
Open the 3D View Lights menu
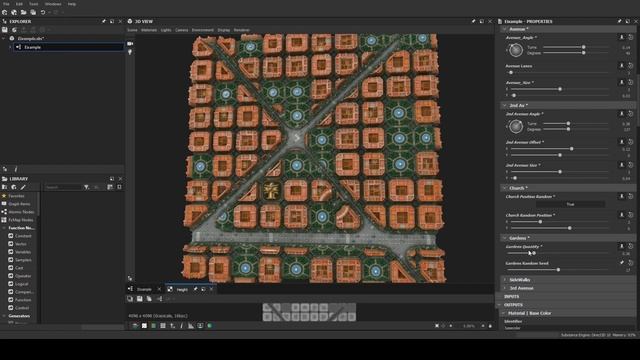click(x=166, y=30)
